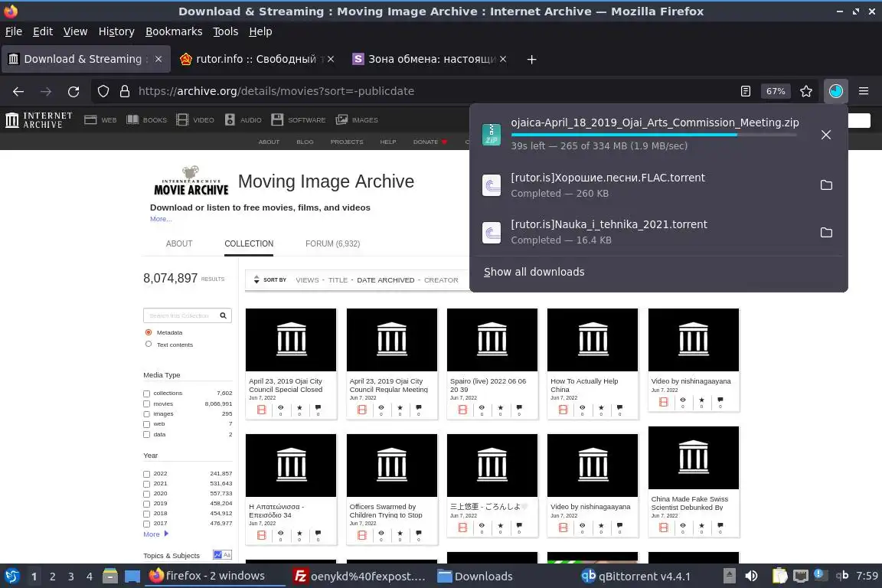Open the Firefox hamburger menu
This screenshot has height=588, width=882.
(864, 91)
